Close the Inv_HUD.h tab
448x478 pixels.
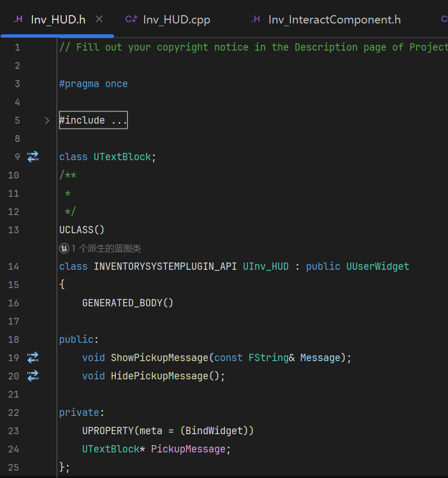point(99,19)
